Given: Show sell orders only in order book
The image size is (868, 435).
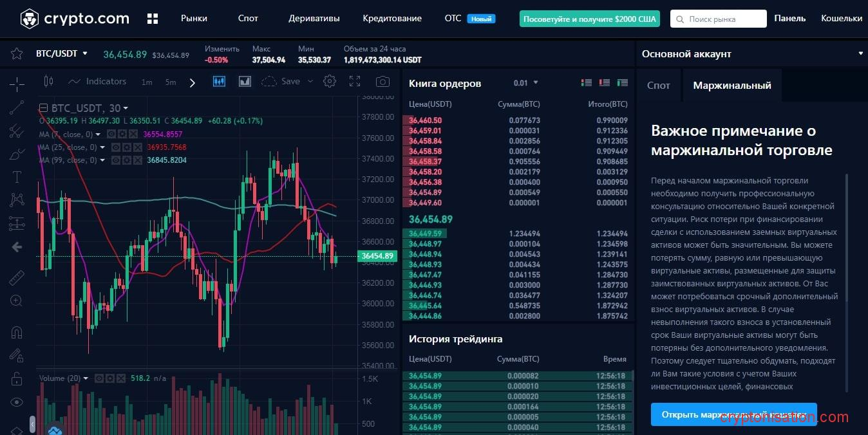Looking at the screenshot, I should coord(604,83).
